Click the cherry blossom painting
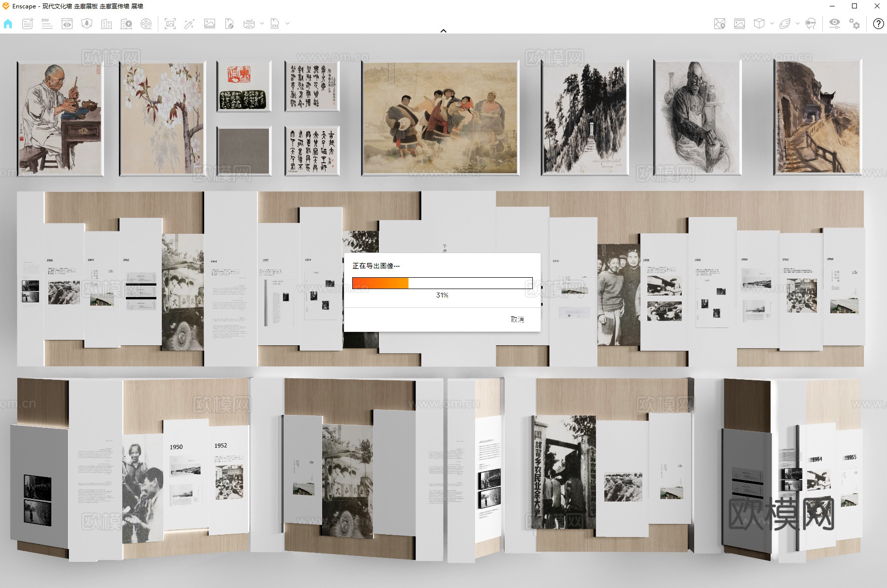887x588 pixels. click(x=162, y=118)
